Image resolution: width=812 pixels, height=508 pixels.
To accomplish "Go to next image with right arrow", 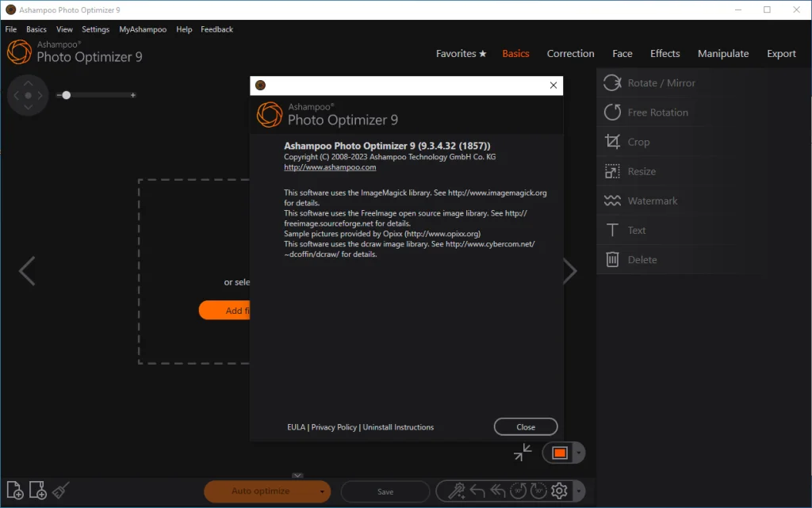I will pyautogui.click(x=570, y=270).
